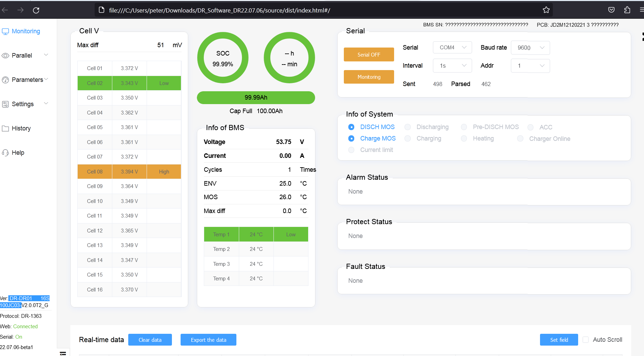644x356 pixels.
Task: Open the Help menu item
Action: [18, 153]
